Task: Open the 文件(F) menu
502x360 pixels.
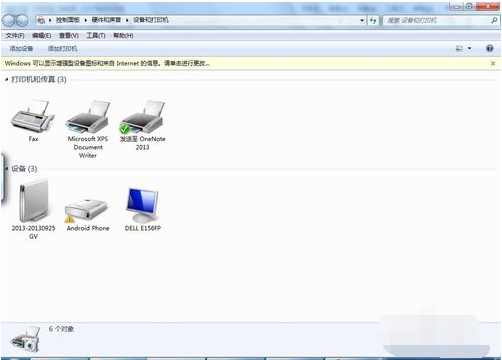Action: pos(15,35)
